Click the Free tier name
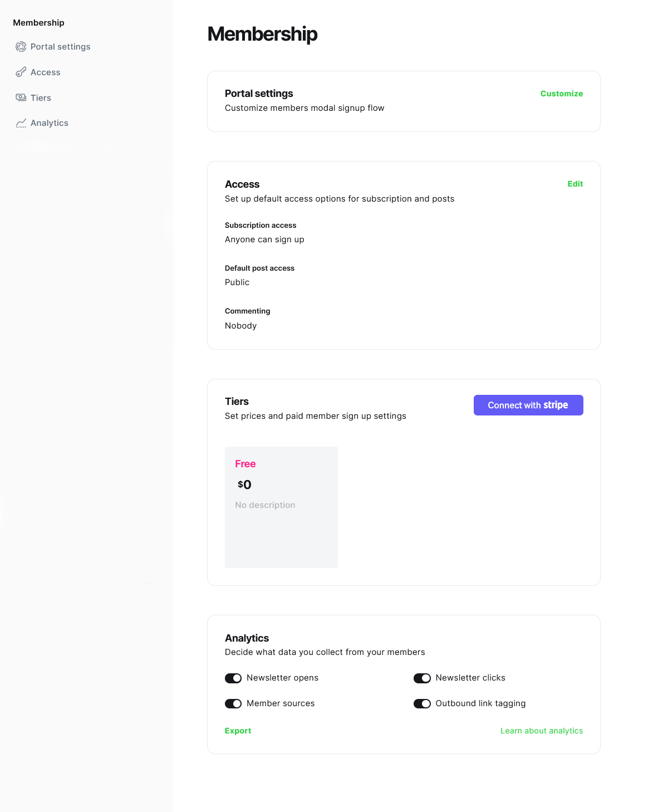Screen dimensions: 658x812 pyautogui.click(x=245, y=464)
